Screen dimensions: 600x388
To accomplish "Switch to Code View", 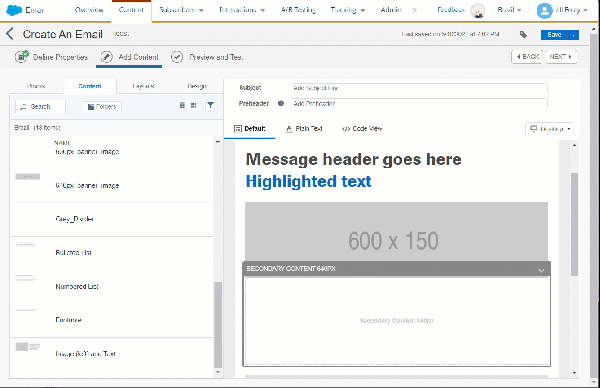I will (362, 129).
